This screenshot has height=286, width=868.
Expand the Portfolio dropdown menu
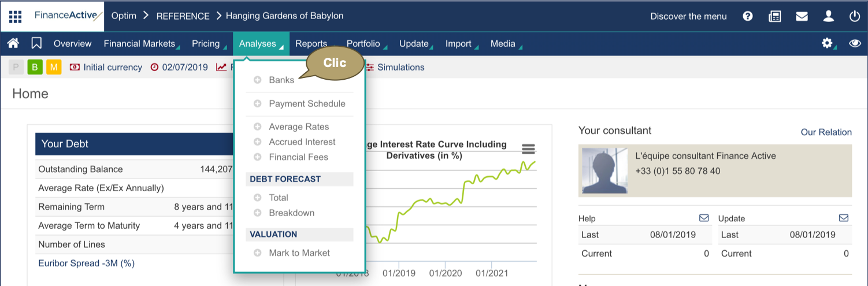(x=364, y=43)
